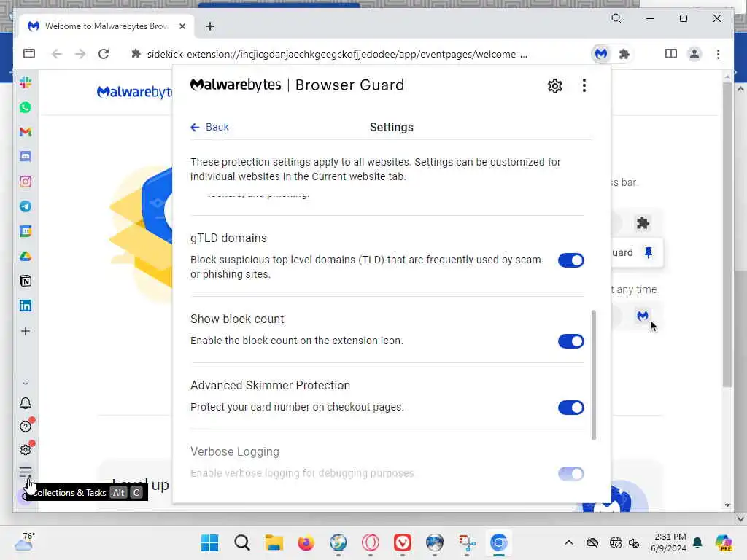The image size is (747, 560).
Task: Open the sidebar help question mark
Action: point(26,426)
